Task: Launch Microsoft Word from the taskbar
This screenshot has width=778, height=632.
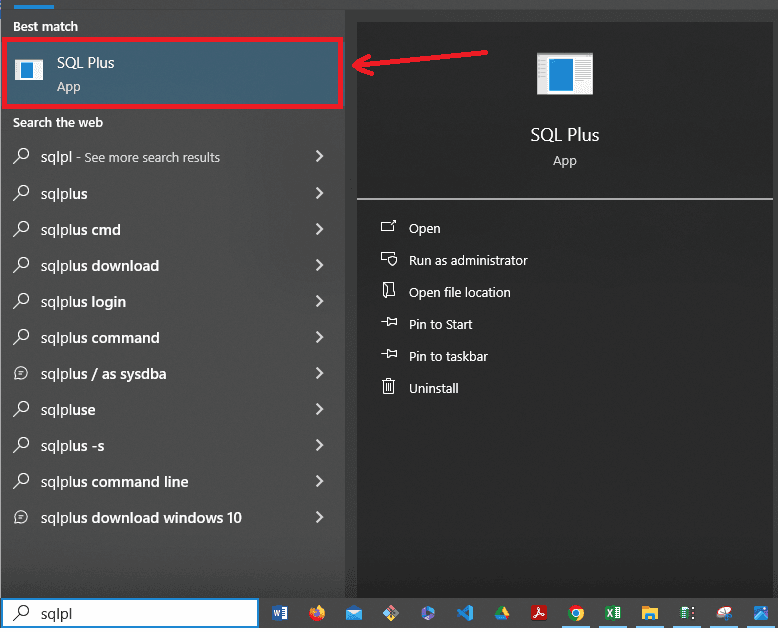Action: (280, 613)
